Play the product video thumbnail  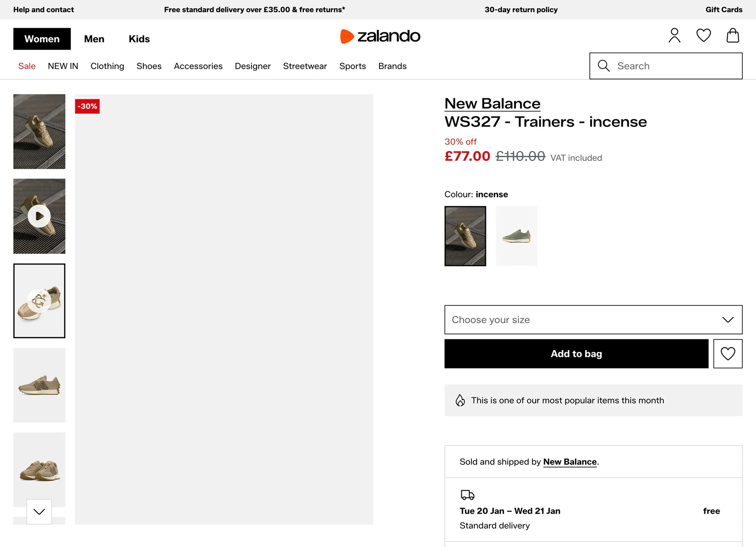[39, 216]
